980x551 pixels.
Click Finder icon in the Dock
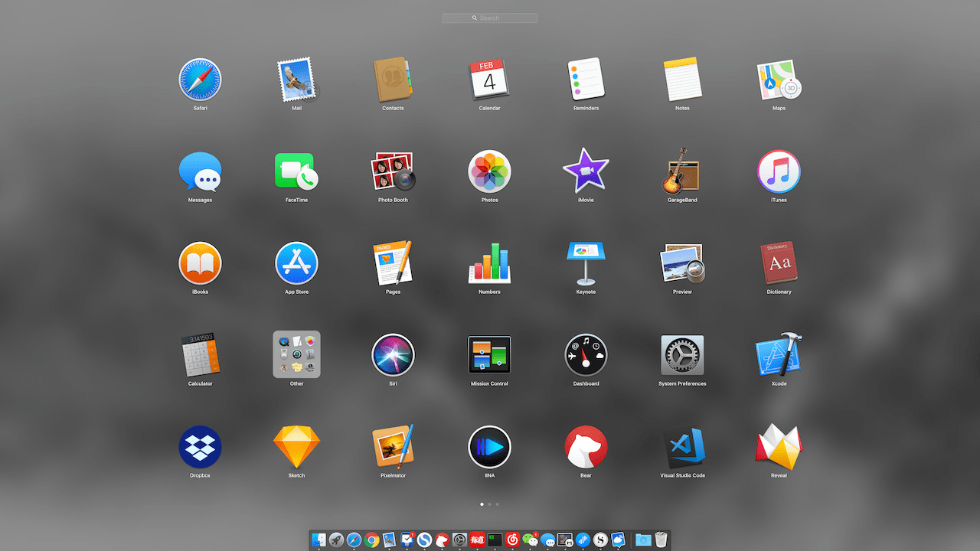pyautogui.click(x=319, y=540)
